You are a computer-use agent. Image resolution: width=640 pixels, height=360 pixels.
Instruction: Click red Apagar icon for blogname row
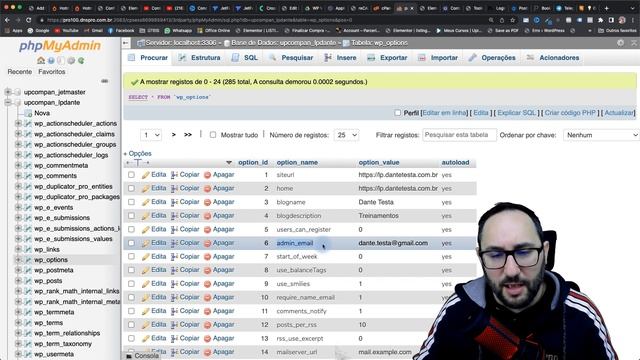click(207, 202)
